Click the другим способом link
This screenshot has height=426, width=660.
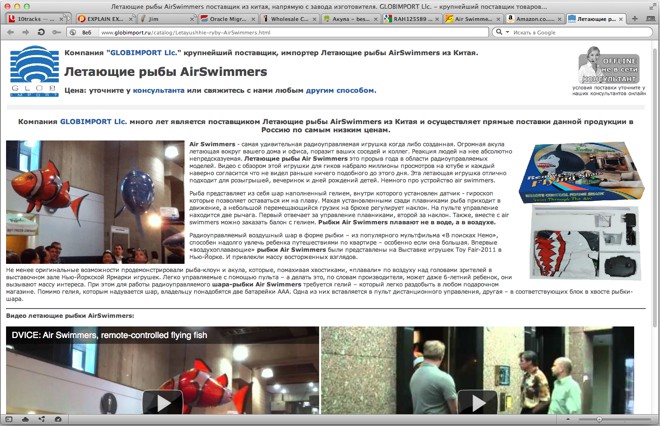[x=340, y=90]
